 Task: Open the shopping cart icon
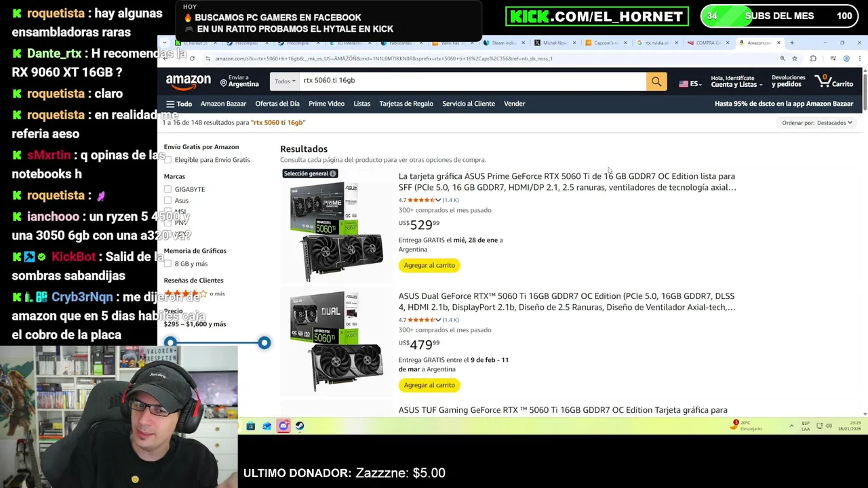point(833,81)
